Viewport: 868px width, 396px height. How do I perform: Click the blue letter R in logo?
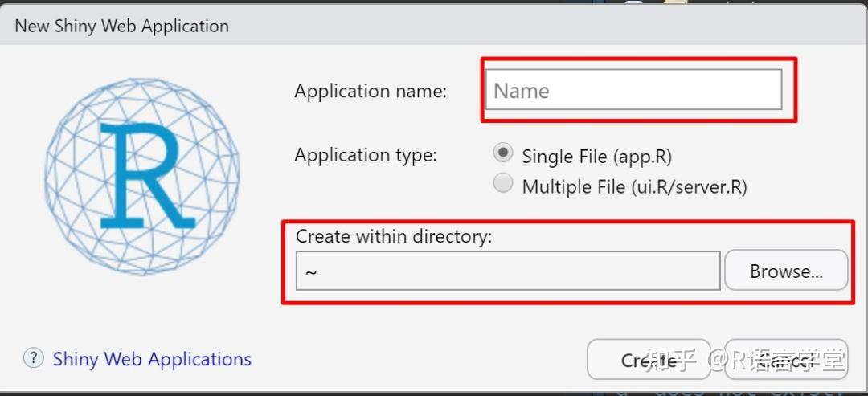tap(146, 175)
